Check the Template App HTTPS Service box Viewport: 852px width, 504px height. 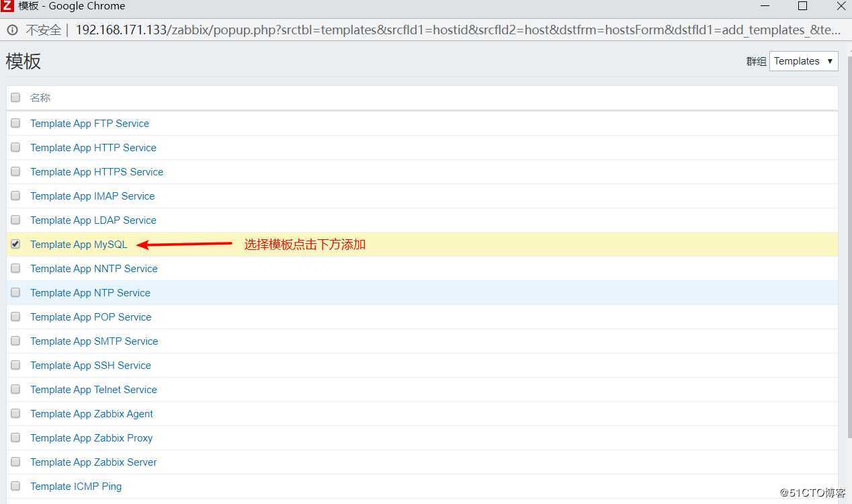pos(15,171)
